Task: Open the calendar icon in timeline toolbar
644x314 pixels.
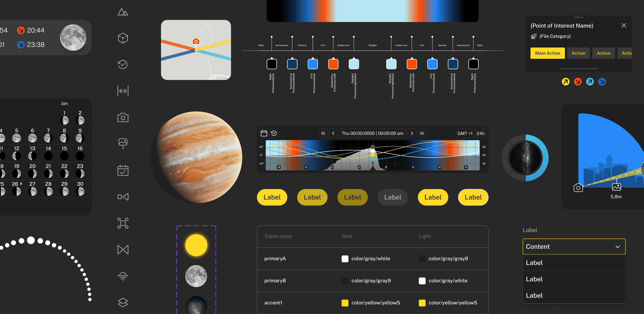Action: [264, 133]
